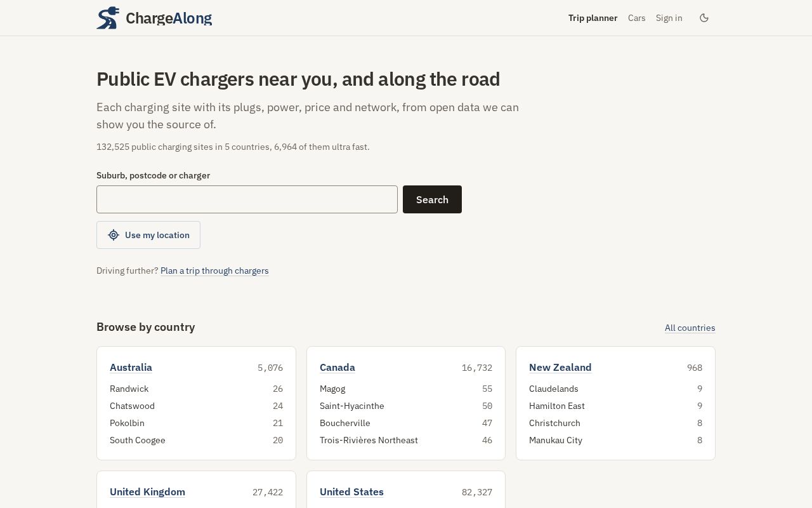Select Claudelands in the New Zealand card

coord(554,389)
